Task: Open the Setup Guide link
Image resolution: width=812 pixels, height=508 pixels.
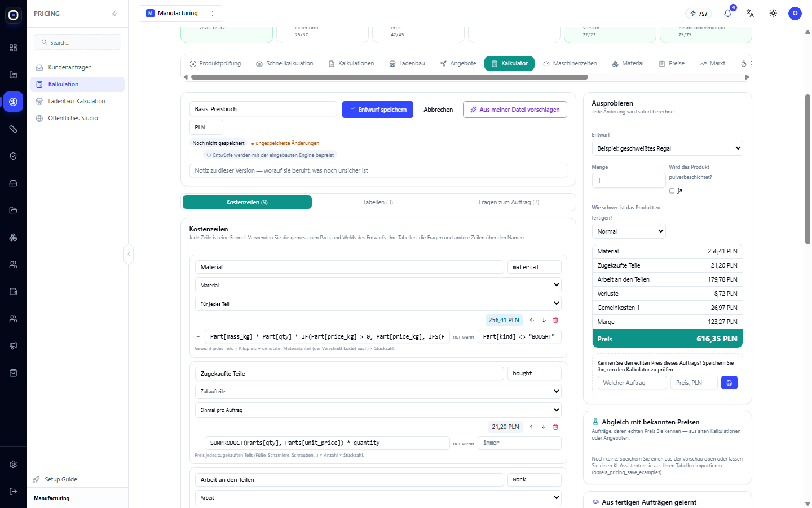Action: point(61,479)
